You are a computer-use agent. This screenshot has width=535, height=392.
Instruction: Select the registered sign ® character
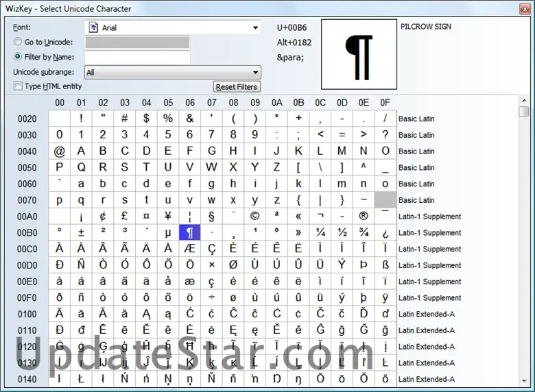click(x=364, y=216)
